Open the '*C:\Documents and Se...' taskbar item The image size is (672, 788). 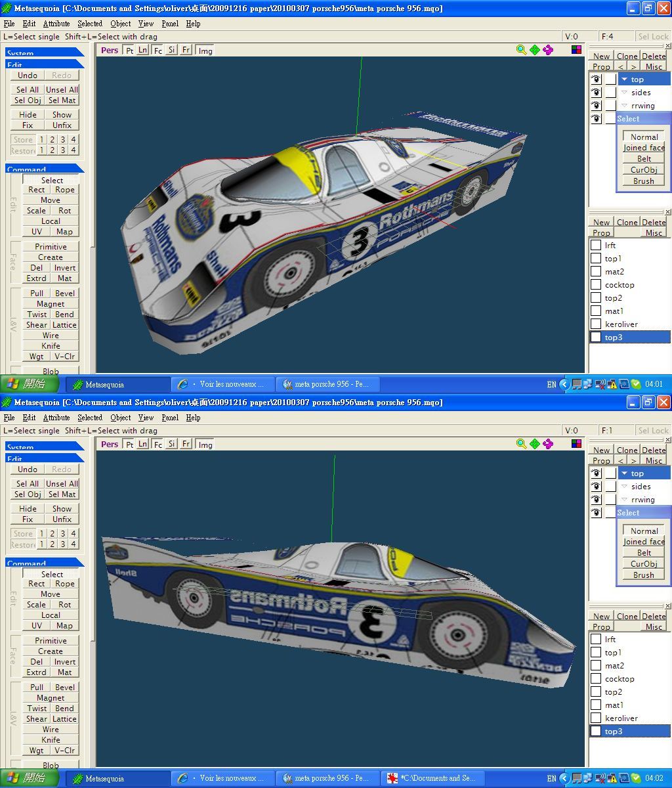click(432, 778)
